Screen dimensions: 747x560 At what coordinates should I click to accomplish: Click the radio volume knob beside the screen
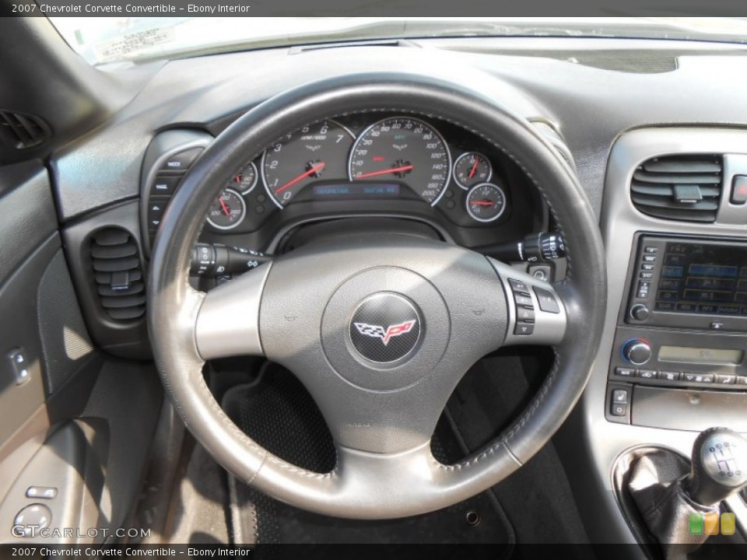point(639,313)
